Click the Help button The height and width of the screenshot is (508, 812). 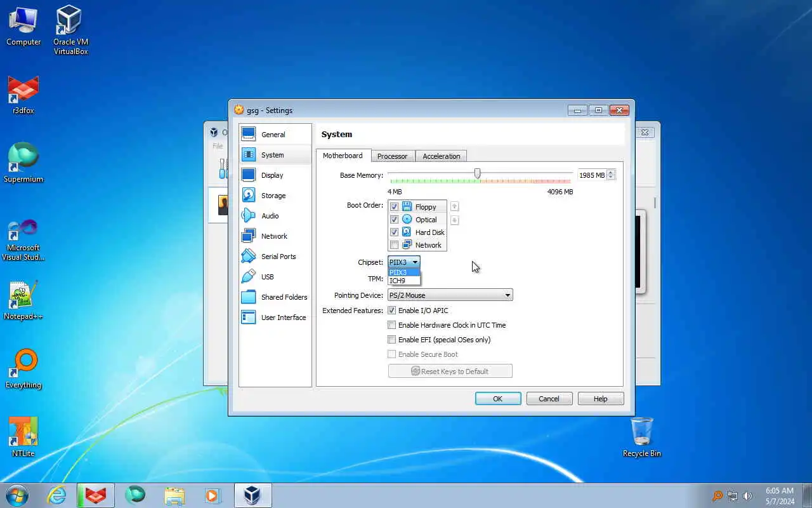click(601, 399)
